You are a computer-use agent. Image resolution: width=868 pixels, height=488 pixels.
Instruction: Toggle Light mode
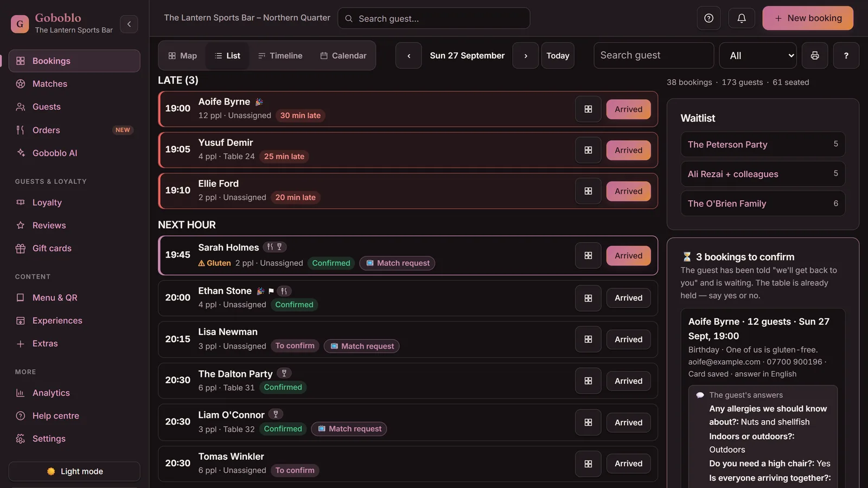pyautogui.click(x=74, y=471)
